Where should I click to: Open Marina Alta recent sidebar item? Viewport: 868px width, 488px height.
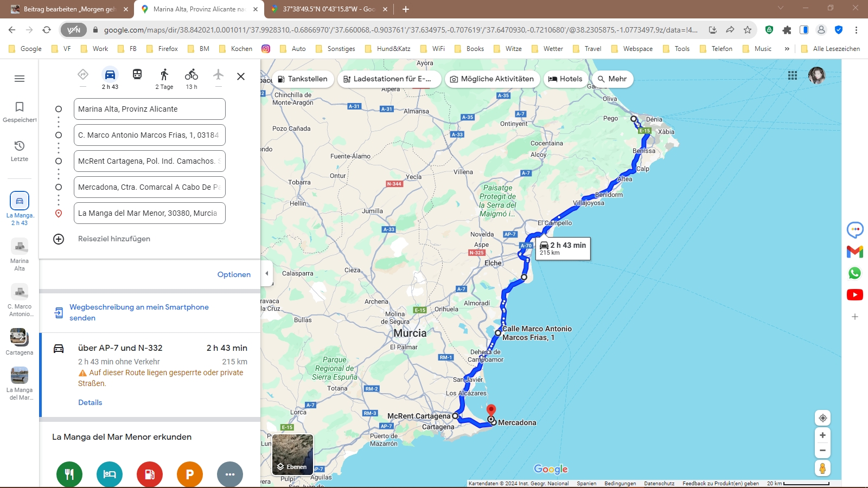(20, 255)
